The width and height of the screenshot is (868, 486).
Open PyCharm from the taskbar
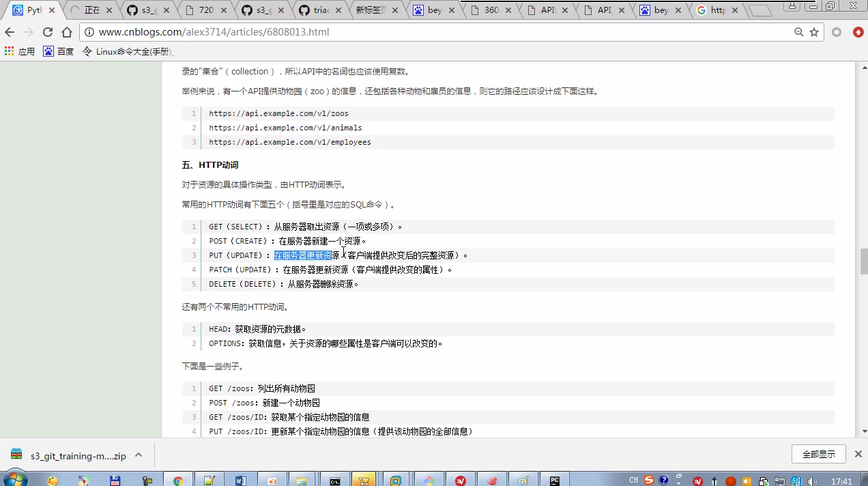pos(555,481)
